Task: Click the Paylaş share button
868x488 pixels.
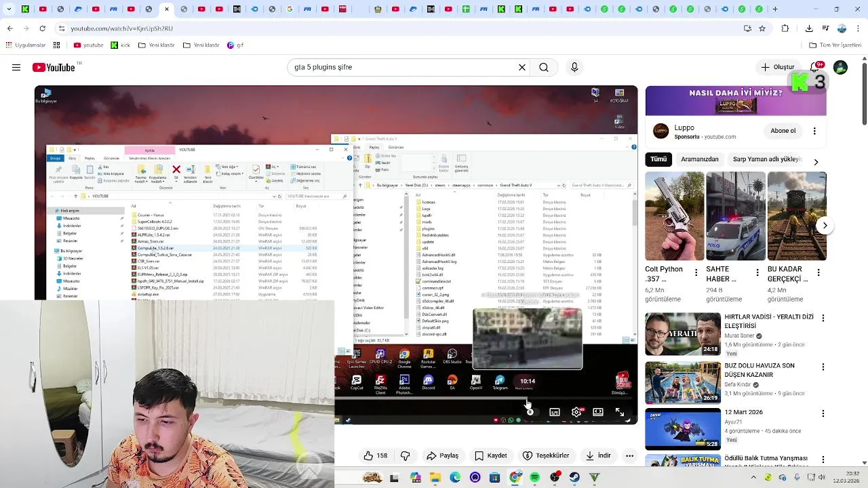Action: (442, 455)
